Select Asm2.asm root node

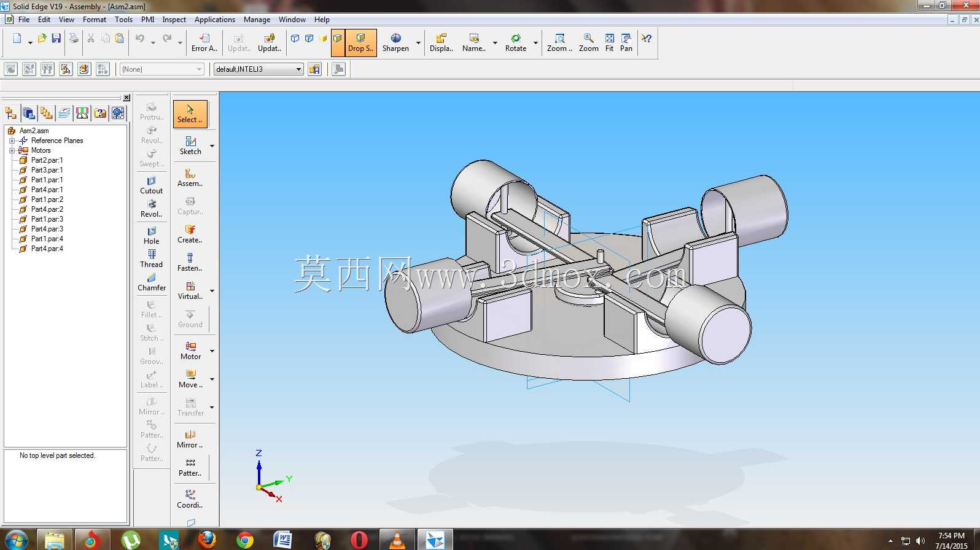pos(34,131)
